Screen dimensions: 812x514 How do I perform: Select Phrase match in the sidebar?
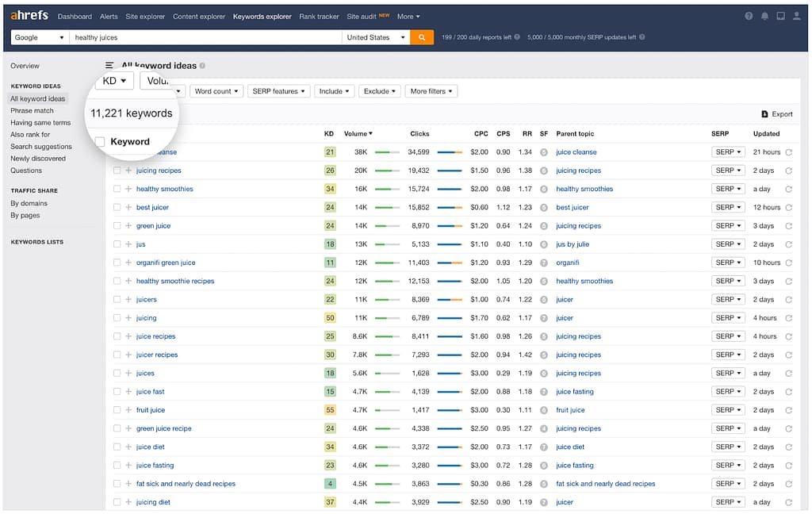pyautogui.click(x=32, y=111)
